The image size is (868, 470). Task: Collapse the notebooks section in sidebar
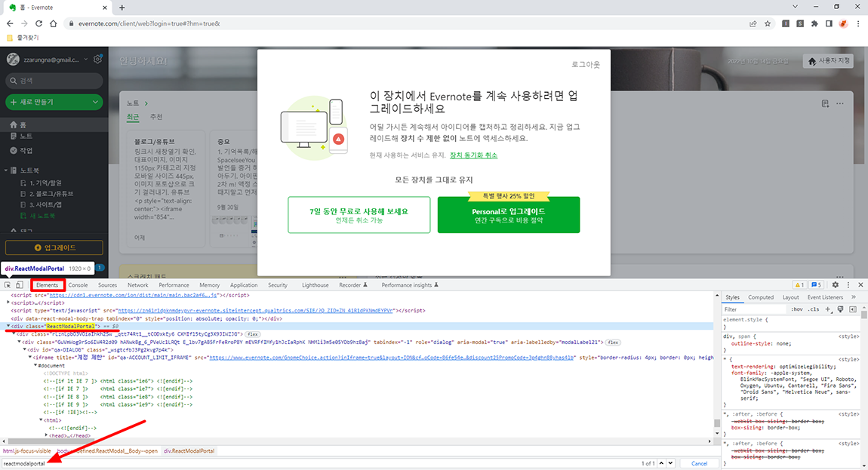point(6,170)
